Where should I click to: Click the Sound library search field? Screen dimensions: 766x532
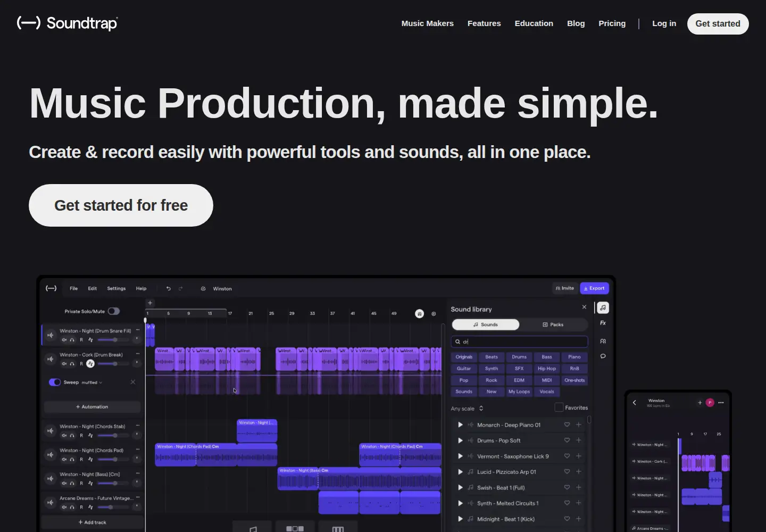click(x=519, y=342)
